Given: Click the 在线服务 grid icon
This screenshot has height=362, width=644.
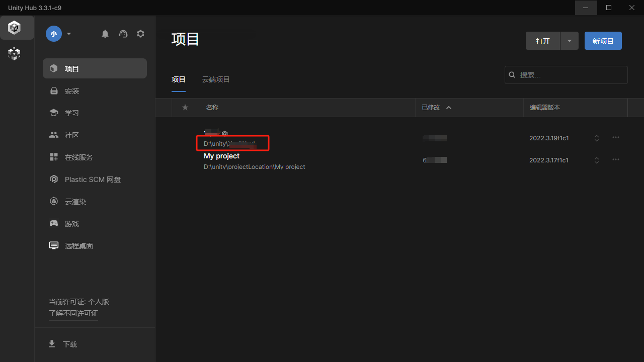Looking at the screenshot, I should click(54, 157).
